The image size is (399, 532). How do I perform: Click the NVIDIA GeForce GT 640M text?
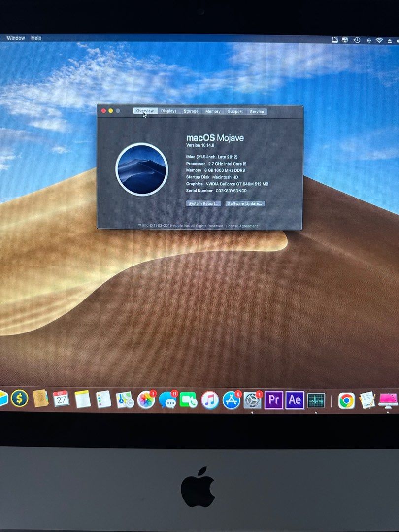tap(237, 184)
